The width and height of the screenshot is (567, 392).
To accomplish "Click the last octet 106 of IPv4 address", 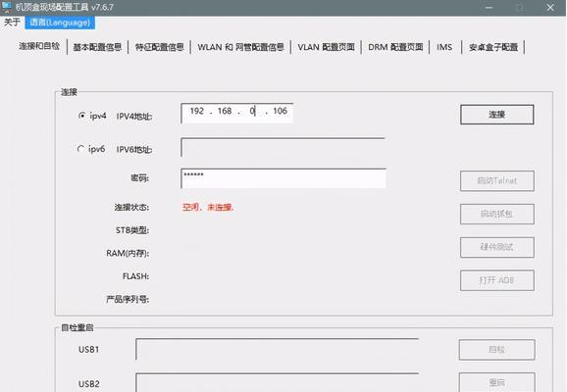I will [x=280, y=111].
